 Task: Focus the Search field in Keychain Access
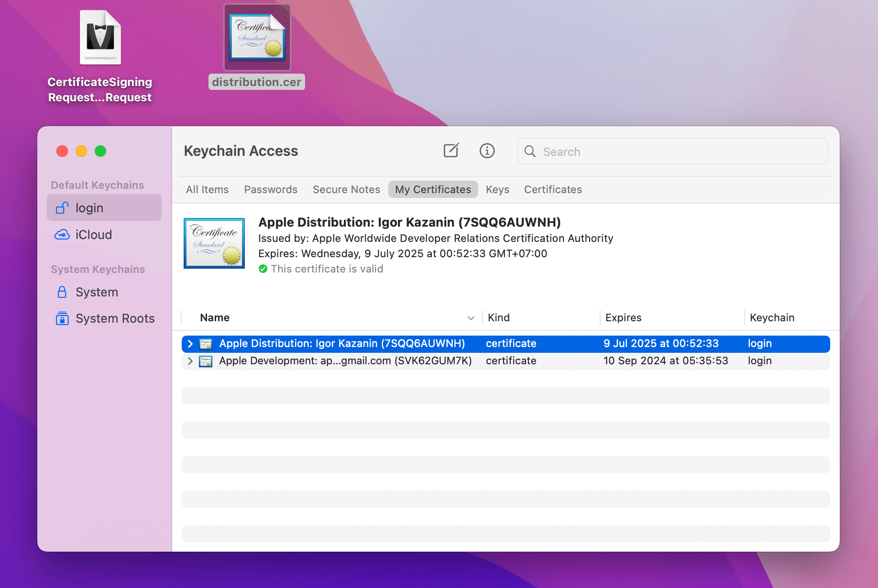tap(672, 152)
